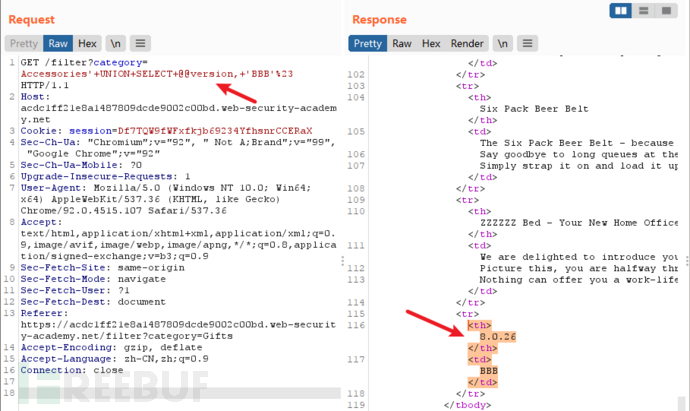This screenshot has height=411, width=690.
Task: Click 'Accept-Language: zh-CN' header line
Action: pos(114,359)
